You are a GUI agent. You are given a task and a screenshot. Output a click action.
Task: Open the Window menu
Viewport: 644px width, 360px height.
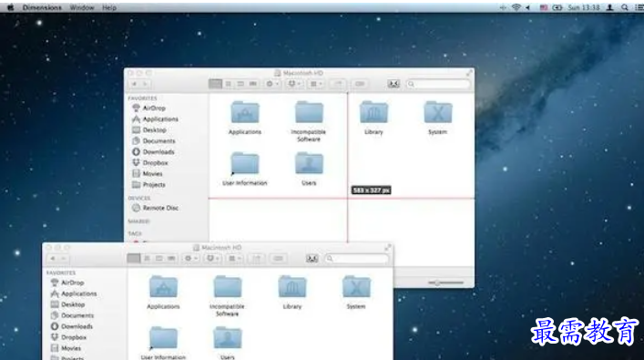tap(81, 7)
